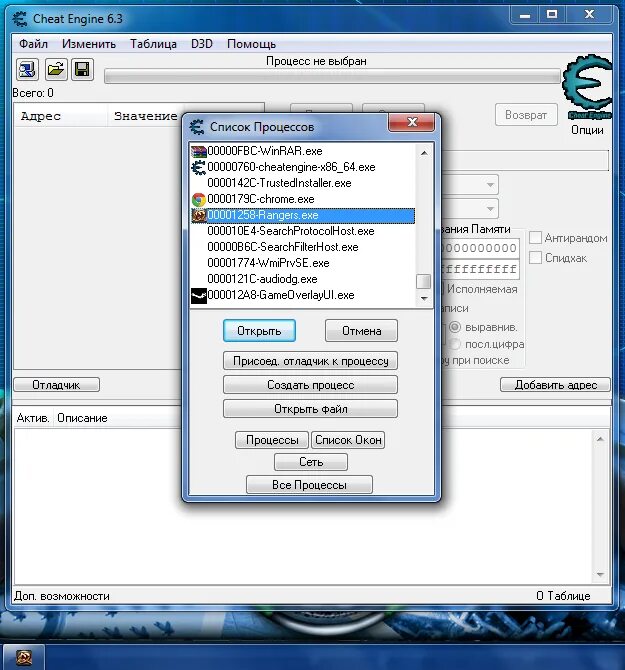Click the Chrome icon in the process list
Image resolution: width=625 pixels, height=670 pixels.
coord(199,199)
